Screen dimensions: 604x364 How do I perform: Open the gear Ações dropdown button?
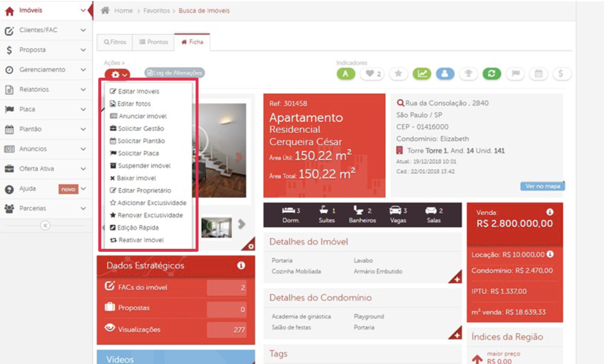(x=117, y=74)
